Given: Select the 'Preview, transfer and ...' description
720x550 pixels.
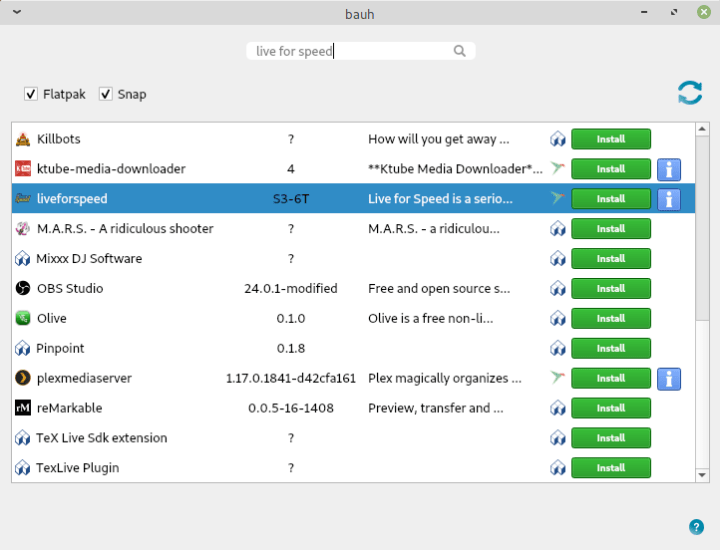Looking at the screenshot, I should tap(435, 408).
